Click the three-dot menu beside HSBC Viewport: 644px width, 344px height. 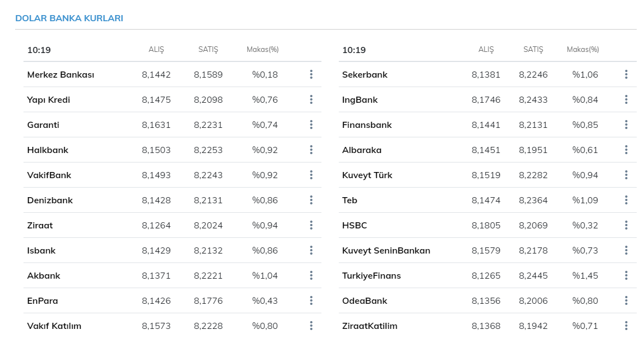coord(626,225)
